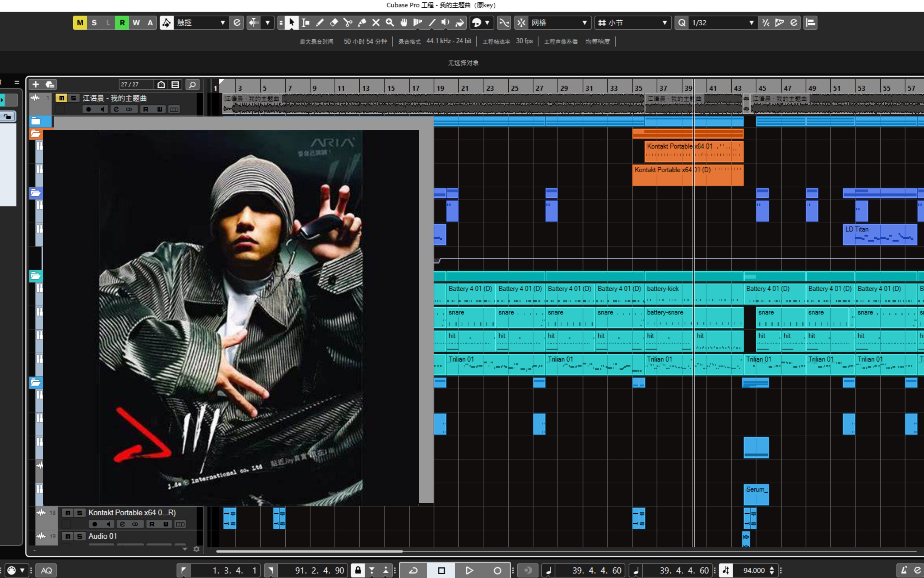924x578 pixels.
Task: Toggle Auto-Scroll button in toolbar
Action: click(254, 23)
